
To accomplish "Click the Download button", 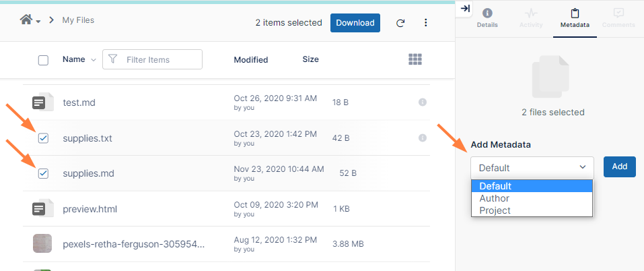I will coord(355,23).
